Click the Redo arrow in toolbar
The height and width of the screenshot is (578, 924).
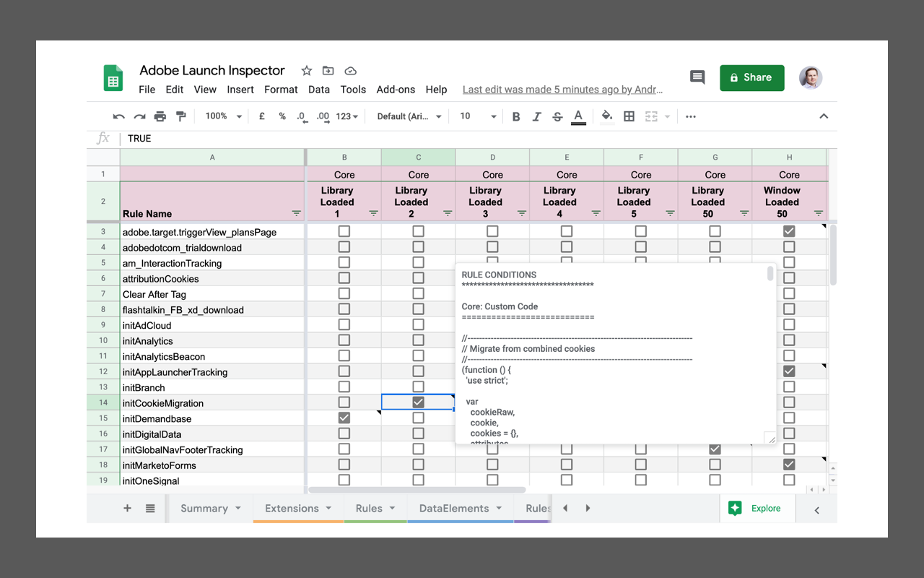139,116
